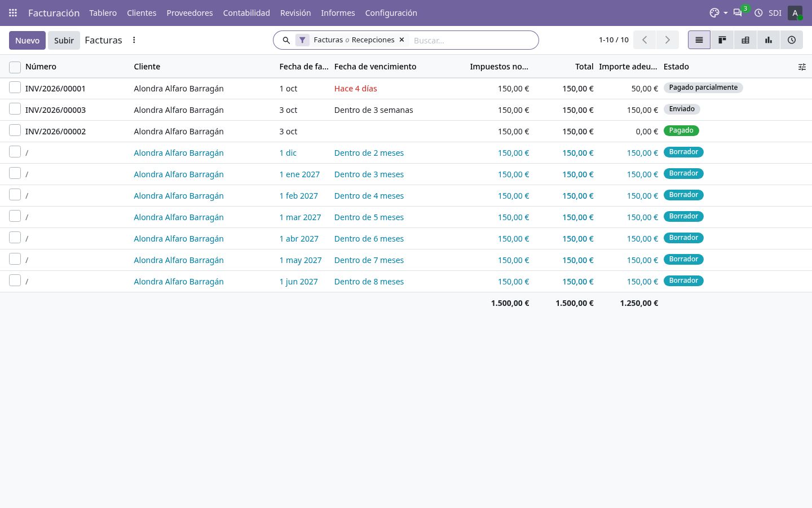The height and width of the screenshot is (508, 812).
Task: Switch to activity view
Action: pyautogui.click(x=792, y=40)
